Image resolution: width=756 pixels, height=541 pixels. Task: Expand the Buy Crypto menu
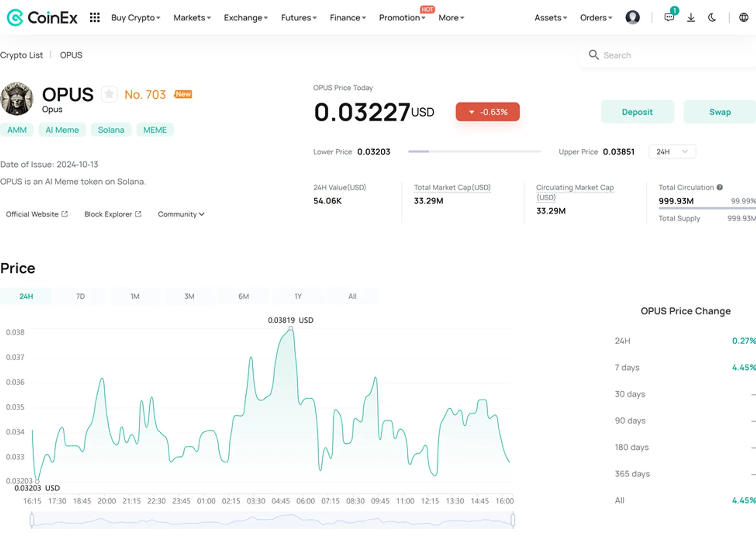(136, 17)
